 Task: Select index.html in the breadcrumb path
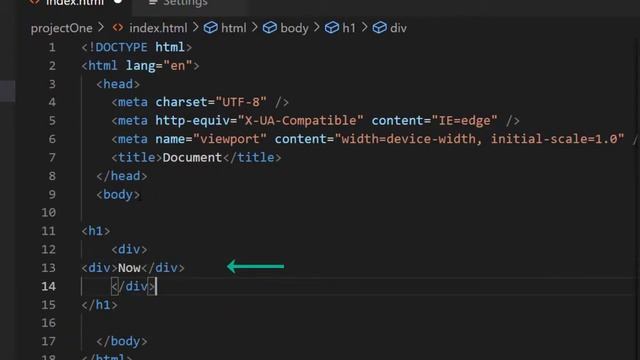tap(158, 28)
